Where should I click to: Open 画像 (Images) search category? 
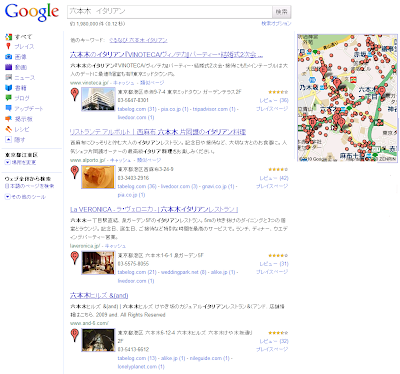pyautogui.click(x=21, y=57)
